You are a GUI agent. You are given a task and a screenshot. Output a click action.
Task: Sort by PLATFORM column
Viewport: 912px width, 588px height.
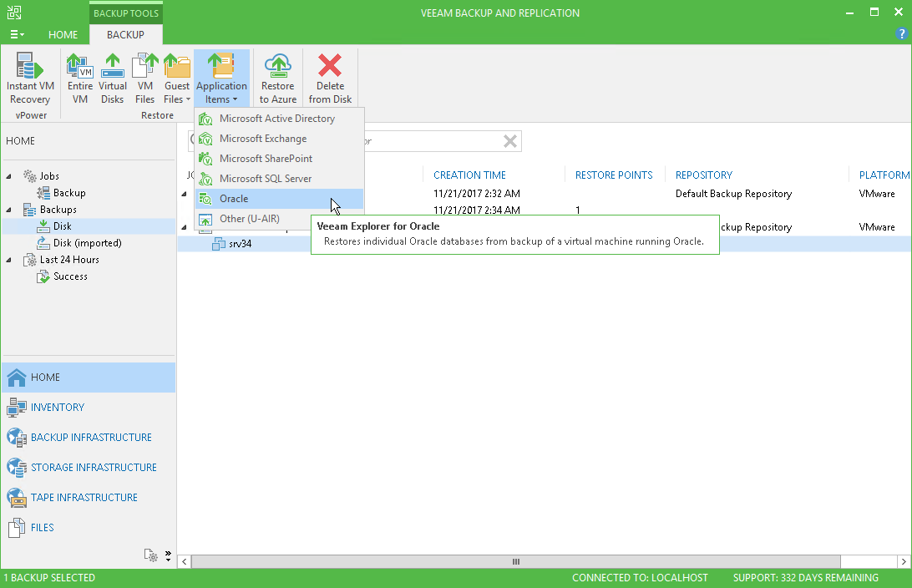pos(884,175)
